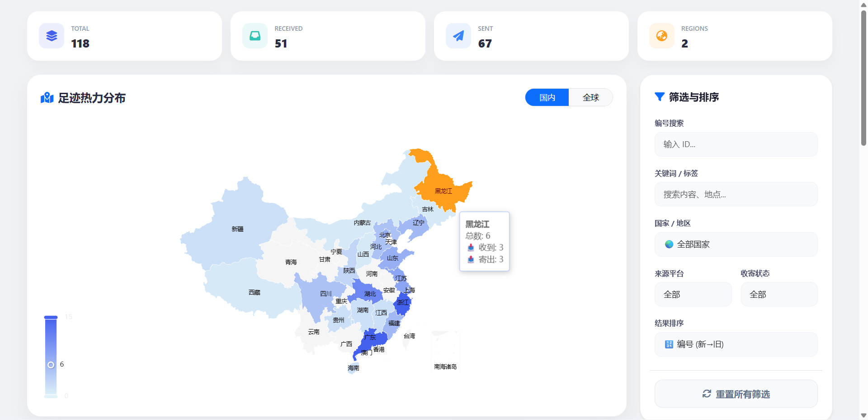Click the refresh icon on 重置所有筛选

point(707,394)
